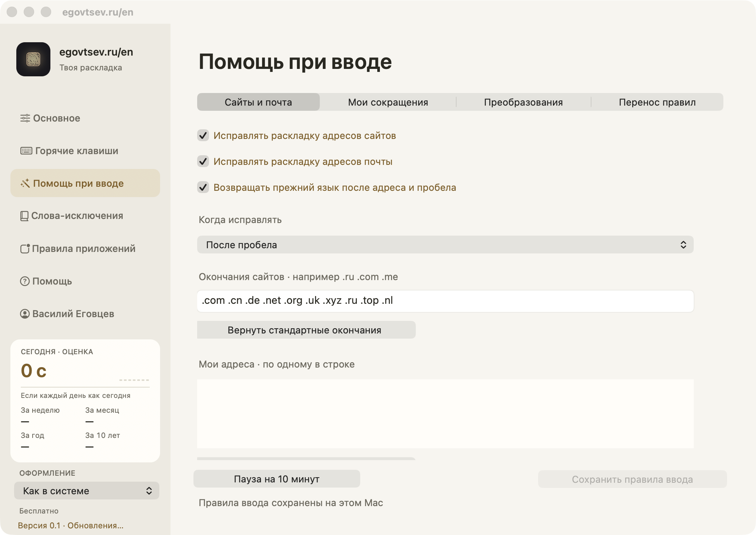Click the Бесплатно label
Image resolution: width=756 pixels, height=535 pixels.
(x=39, y=511)
